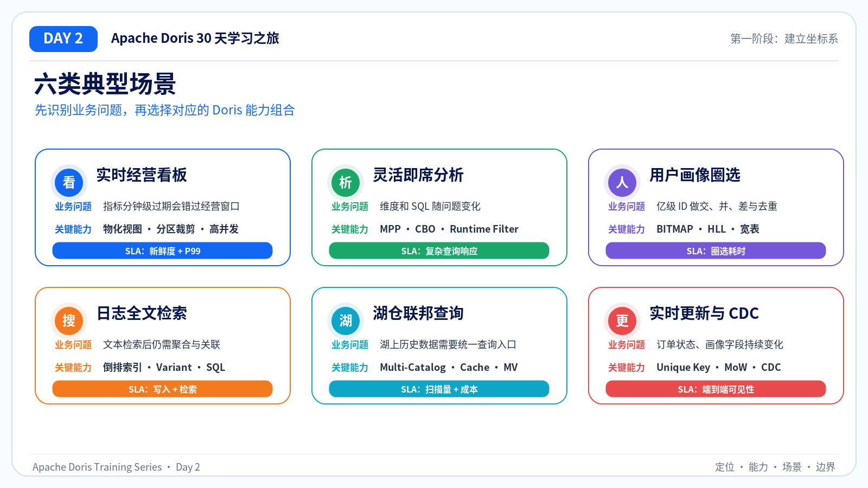Click the card title 日志全文检索

point(142,313)
